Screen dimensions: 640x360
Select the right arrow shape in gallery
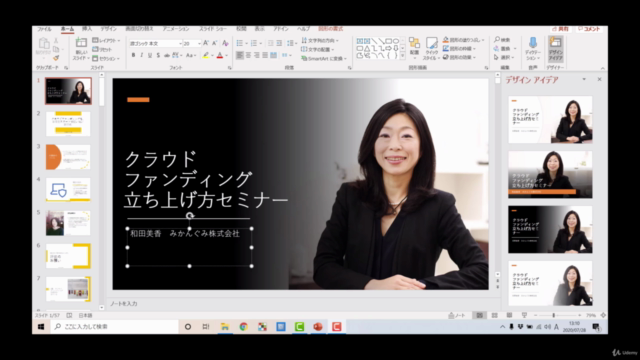pos(389,48)
